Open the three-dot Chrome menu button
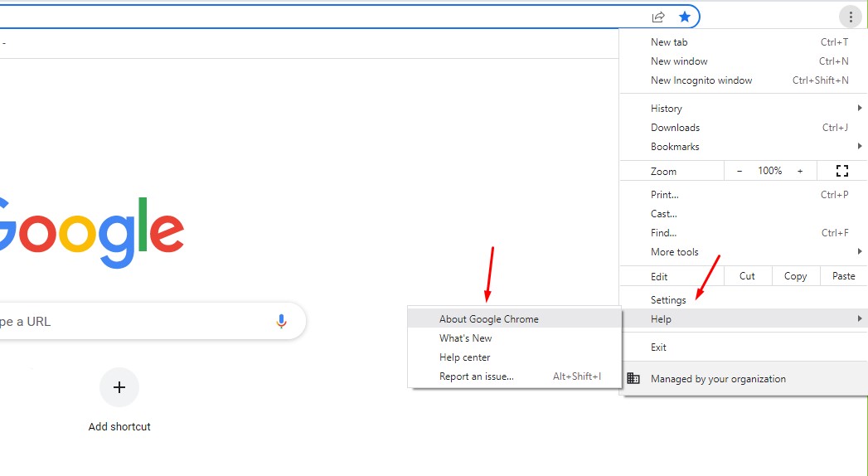868x476 pixels. click(851, 17)
